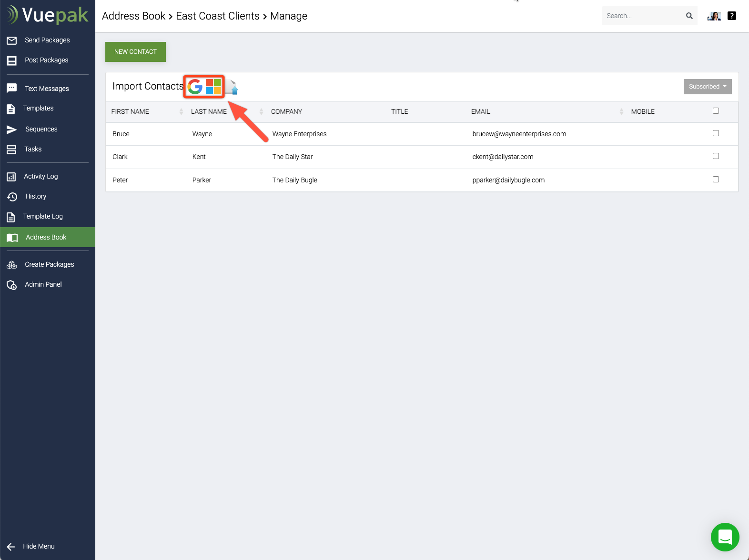The height and width of the screenshot is (560, 749).
Task: Click the Hide Menu arrow icon
Action: (11, 547)
